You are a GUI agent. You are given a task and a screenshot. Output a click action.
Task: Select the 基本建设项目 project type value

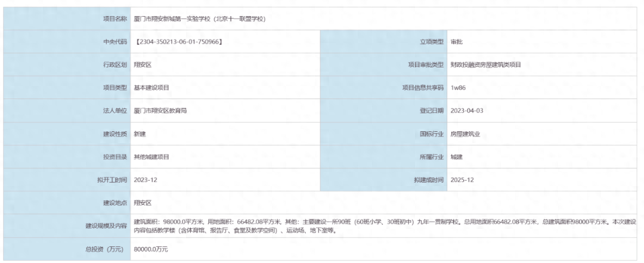pos(151,88)
